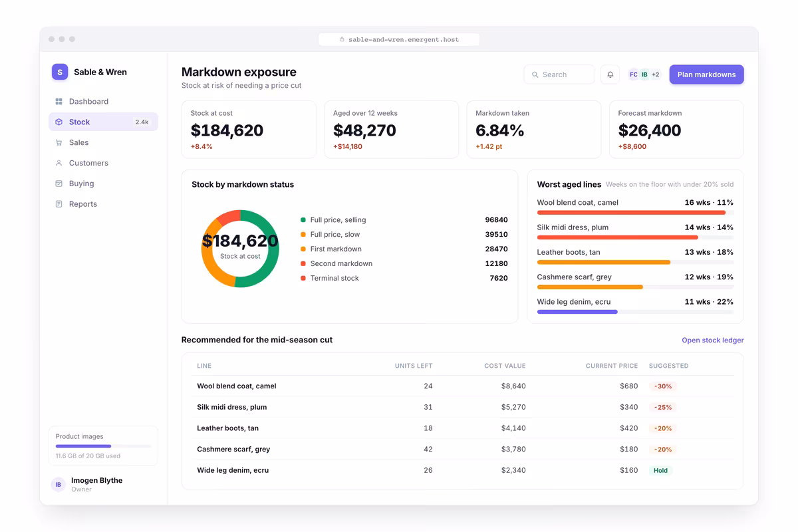Click the Aged over 12 weeks card
The image size is (798, 532).
(x=391, y=130)
